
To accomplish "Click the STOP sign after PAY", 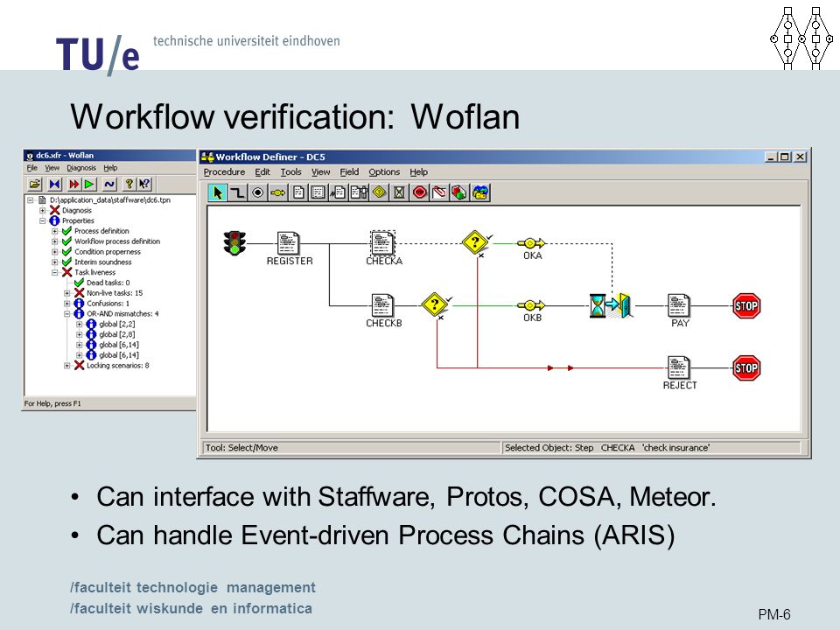I will (x=746, y=306).
